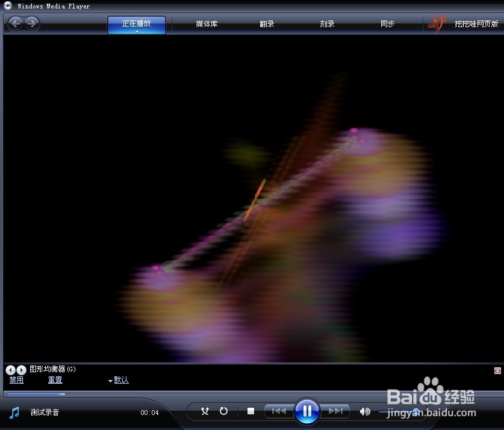Click the 图形均衡器 (G) panel title
The height and width of the screenshot is (430, 504).
point(53,369)
